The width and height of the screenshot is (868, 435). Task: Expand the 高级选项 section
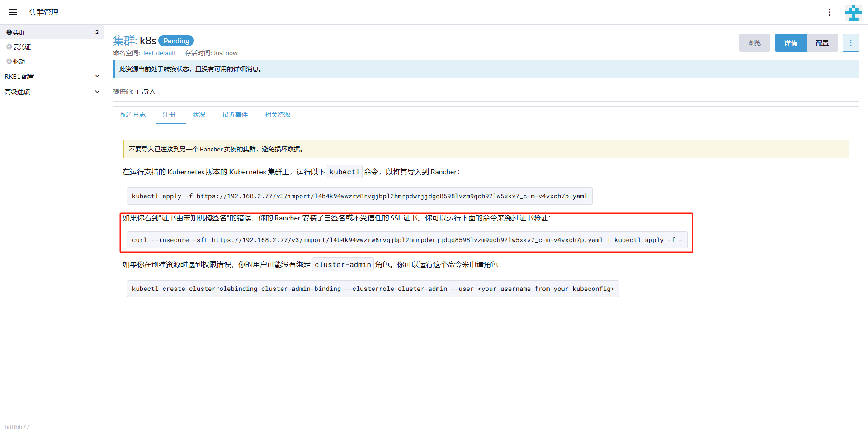pyautogui.click(x=52, y=92)
